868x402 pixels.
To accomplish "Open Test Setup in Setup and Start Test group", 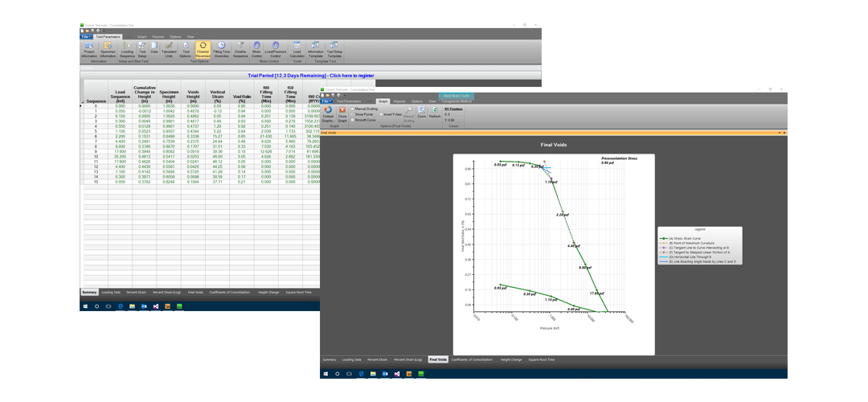I will pos(142,49).
